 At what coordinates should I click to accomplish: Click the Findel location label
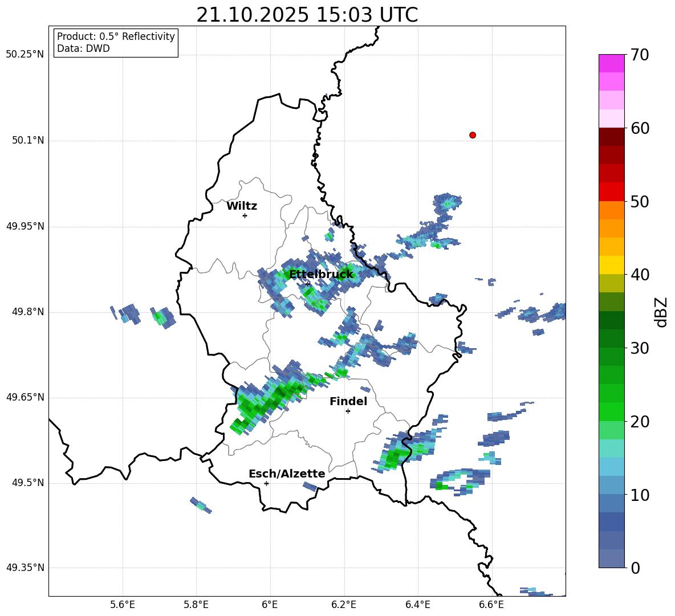[348, 401]
